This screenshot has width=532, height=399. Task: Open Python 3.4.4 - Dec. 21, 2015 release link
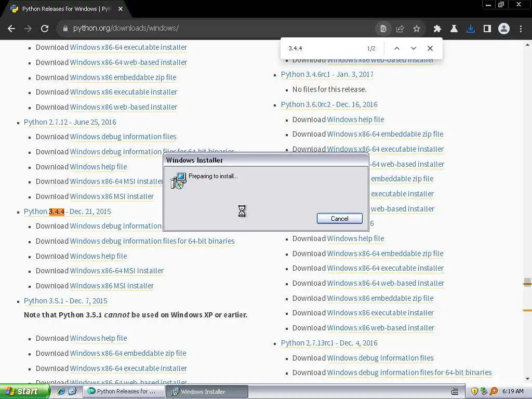[x=67, y=212]
